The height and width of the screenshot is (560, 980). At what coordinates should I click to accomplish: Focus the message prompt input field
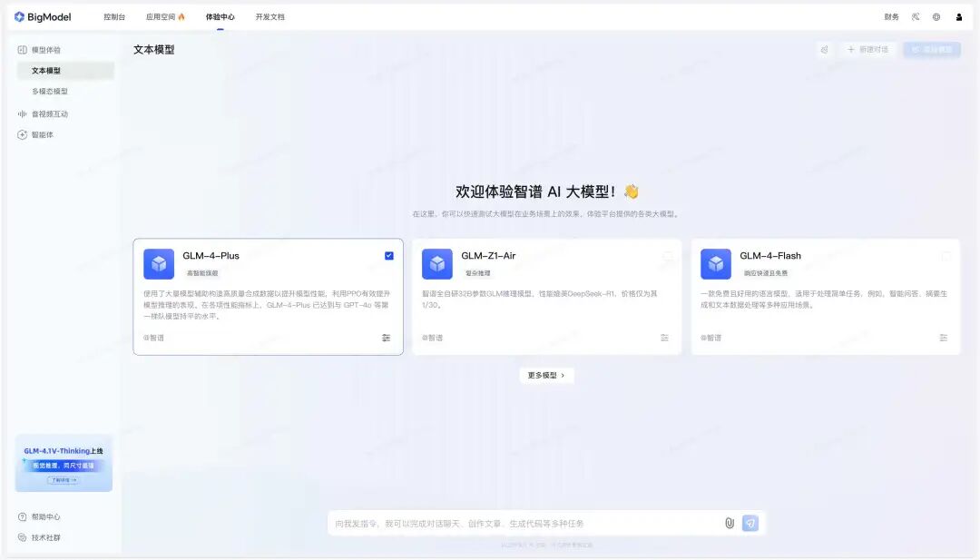pos(524,524)
